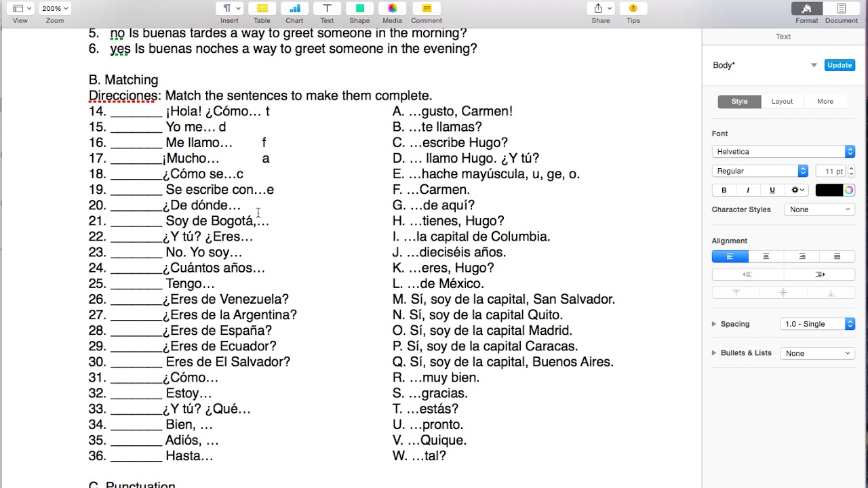Switch to the Style tab
The height and width of the screenshot is (488, 868).
[x=739, y=102]
